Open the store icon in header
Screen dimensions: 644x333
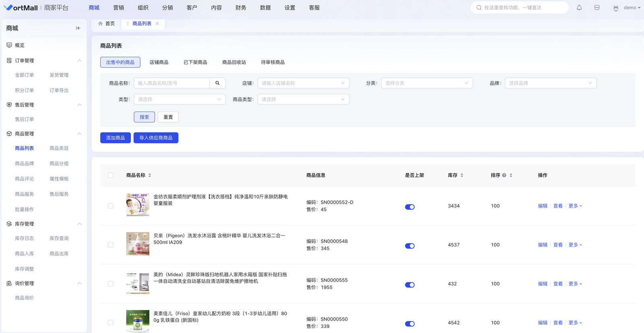pyautogui.click(x=597, y=8)
